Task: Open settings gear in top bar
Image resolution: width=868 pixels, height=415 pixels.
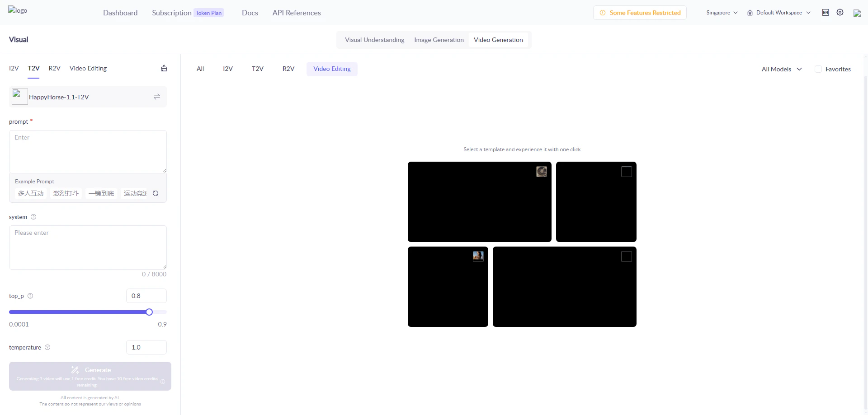Action: 840,13
